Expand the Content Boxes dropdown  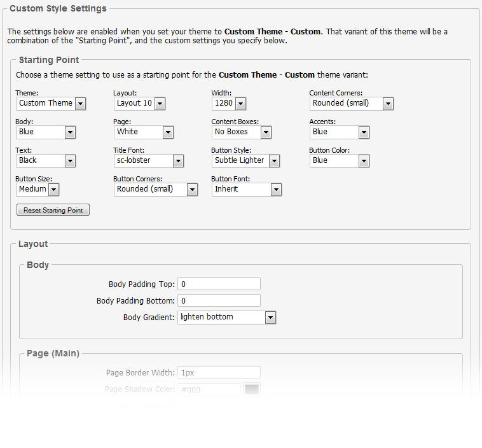tap(242, 132)
